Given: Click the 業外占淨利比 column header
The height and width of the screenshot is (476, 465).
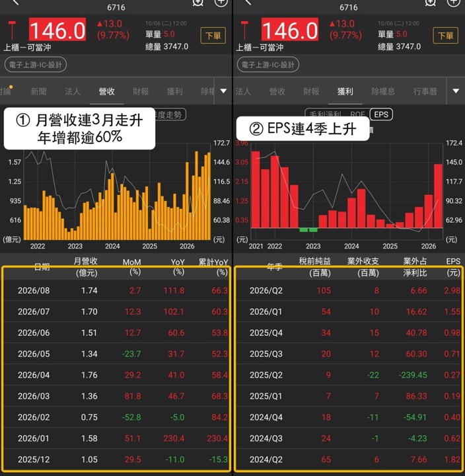Looking at the screenshot, I should pos(415,266).
